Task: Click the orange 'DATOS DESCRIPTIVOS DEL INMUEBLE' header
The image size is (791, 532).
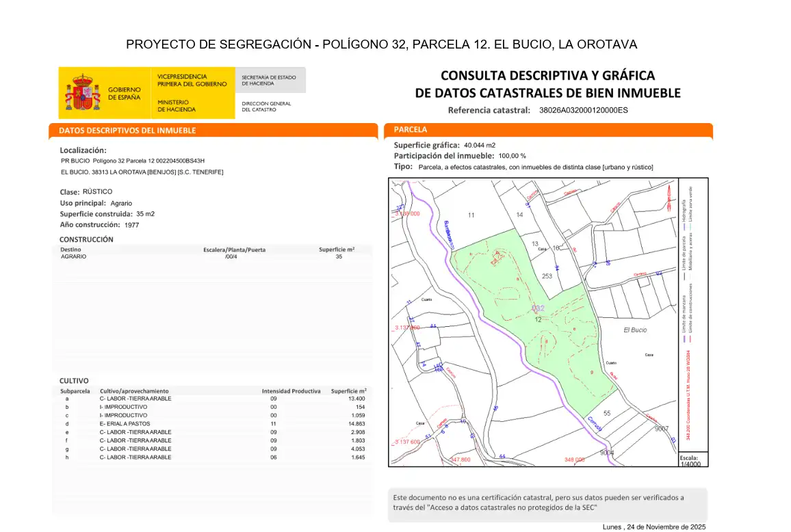Action: coord(213,130)
